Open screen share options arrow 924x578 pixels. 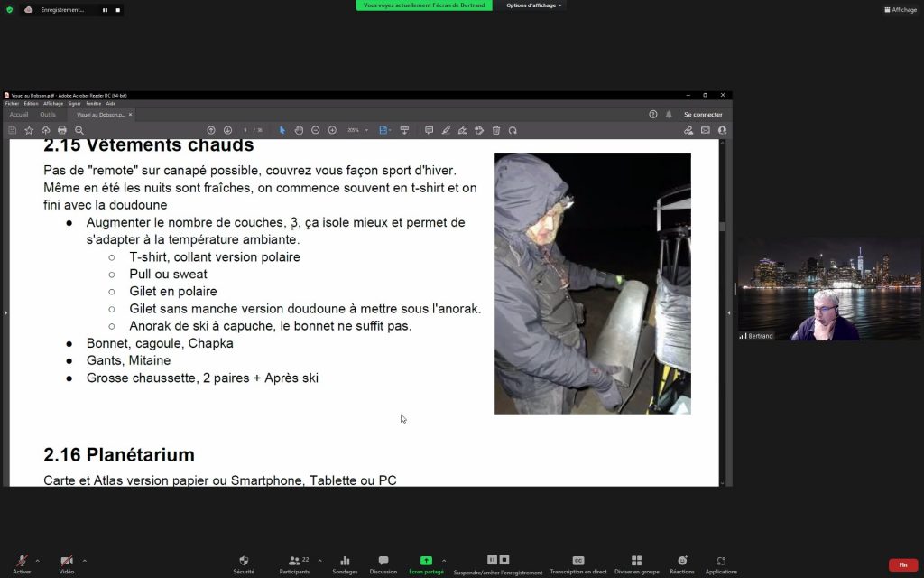click(x=444, y=560)
